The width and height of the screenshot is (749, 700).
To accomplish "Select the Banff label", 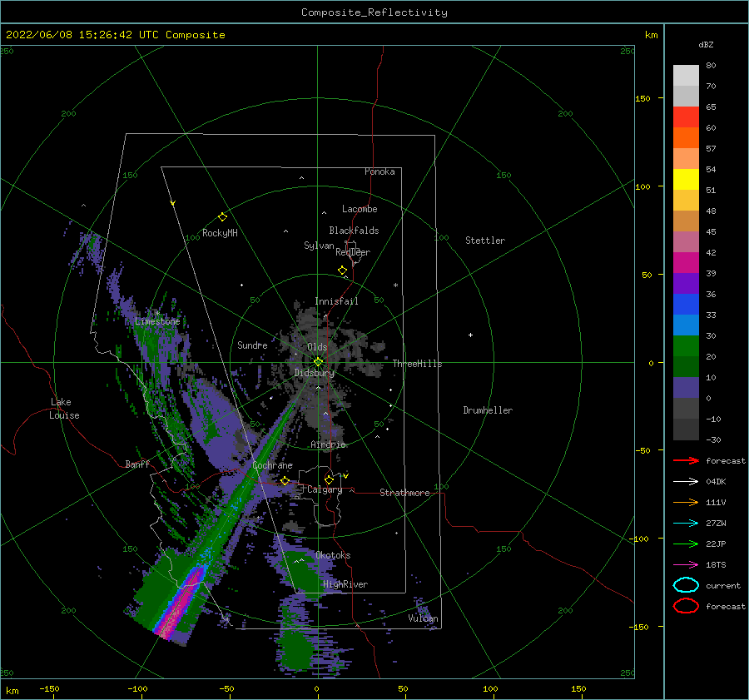I will [137, 464].
